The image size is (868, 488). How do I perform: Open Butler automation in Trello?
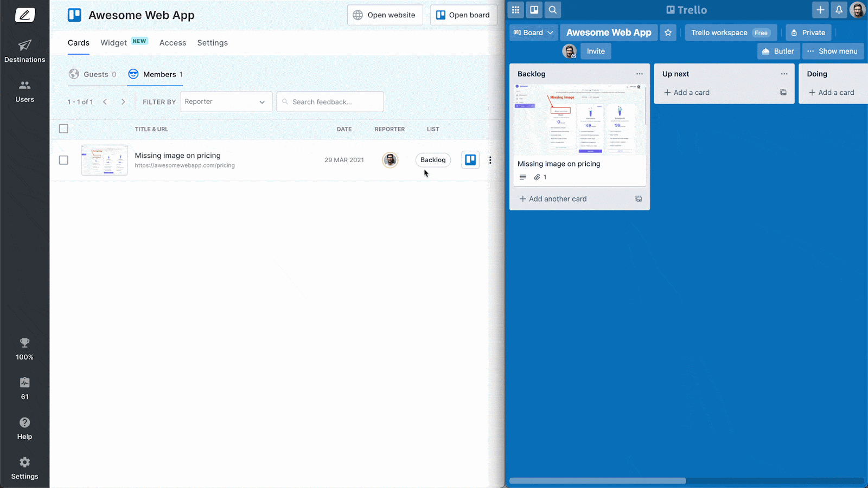(x=778, y=52)
